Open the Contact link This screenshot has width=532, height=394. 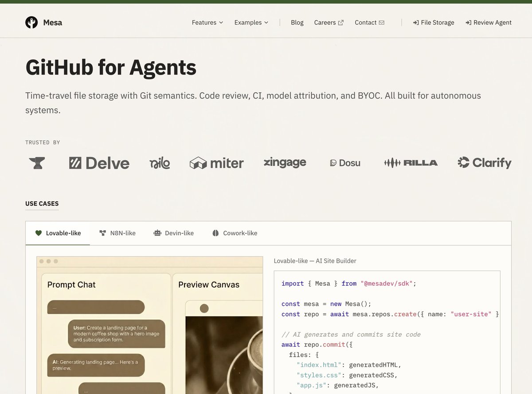tap(369, 23)
